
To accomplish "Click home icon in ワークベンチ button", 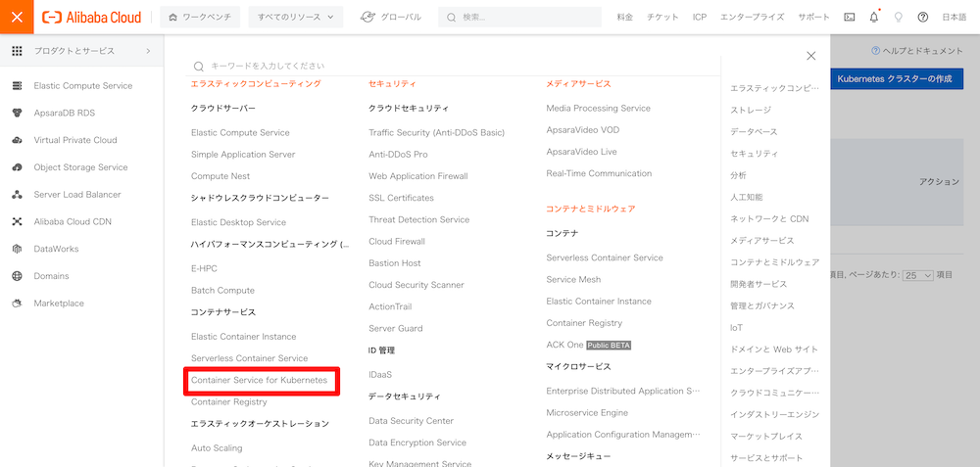I will pyautogui.click(x=173, y=18).
